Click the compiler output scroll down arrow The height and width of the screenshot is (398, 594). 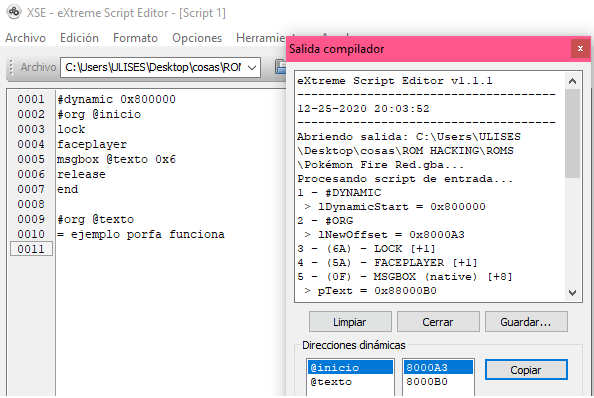[572, 293]
